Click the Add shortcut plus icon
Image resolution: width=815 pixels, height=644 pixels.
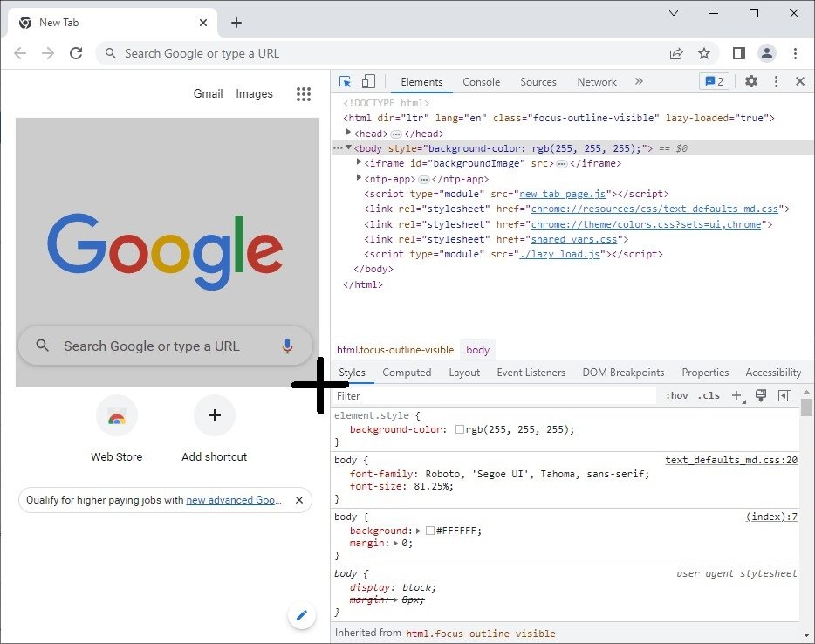(214, 415)
